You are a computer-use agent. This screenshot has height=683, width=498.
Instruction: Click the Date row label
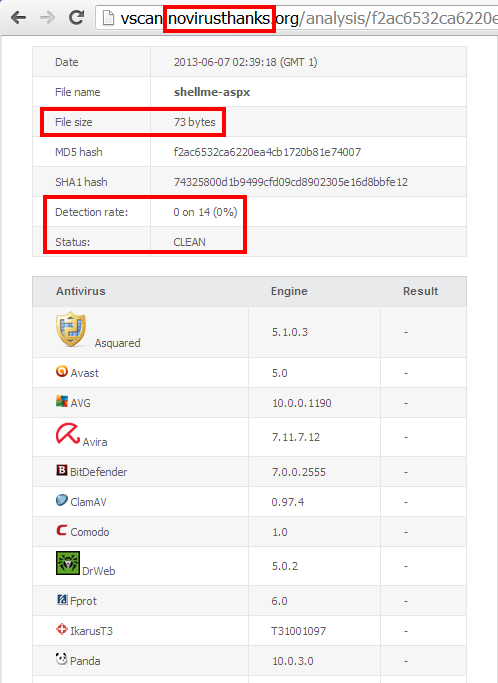tap(67, 62)
